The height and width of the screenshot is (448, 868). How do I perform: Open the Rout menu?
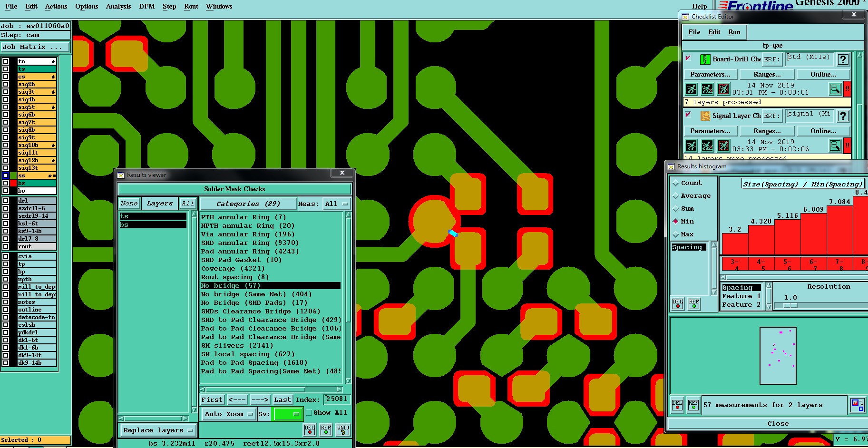191,6
